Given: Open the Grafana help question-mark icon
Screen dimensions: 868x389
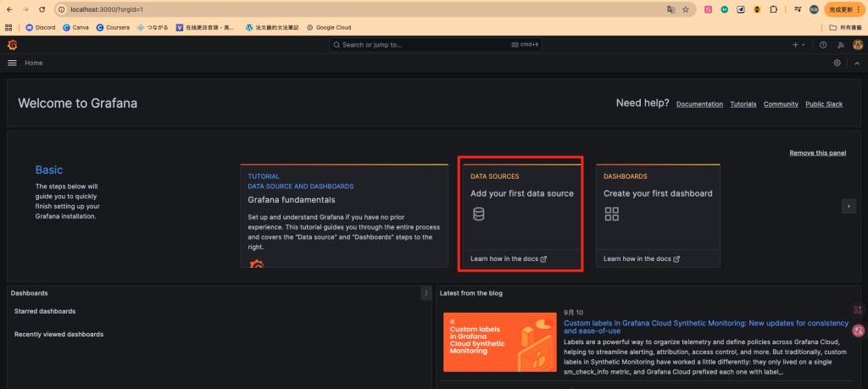Looking at the screenshot, I should point(823,45).
